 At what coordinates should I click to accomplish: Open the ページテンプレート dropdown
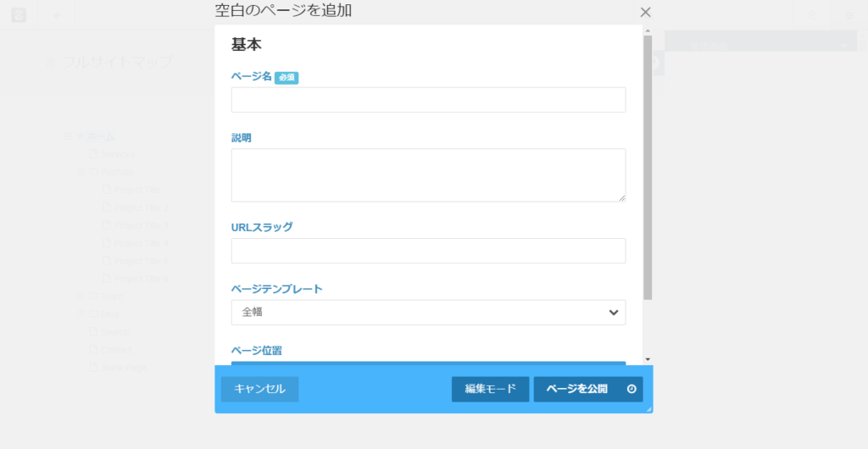pos(428,312)
